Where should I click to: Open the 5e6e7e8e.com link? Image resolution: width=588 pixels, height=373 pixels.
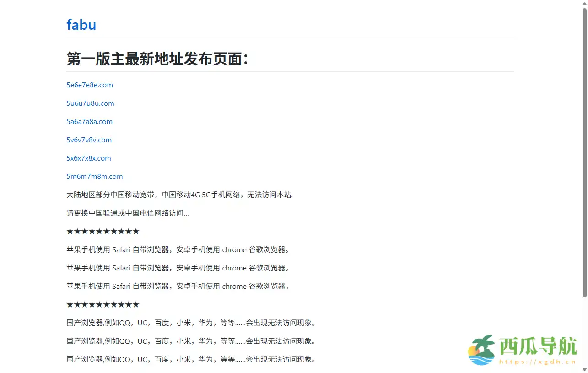(90, 85)
